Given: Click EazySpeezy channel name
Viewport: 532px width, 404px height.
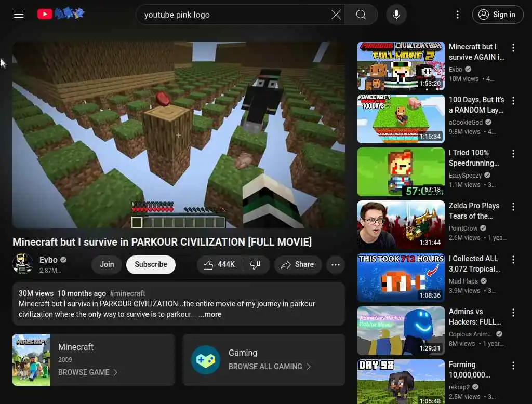Looking at the screenshot, I should click(x=465, y=176).
